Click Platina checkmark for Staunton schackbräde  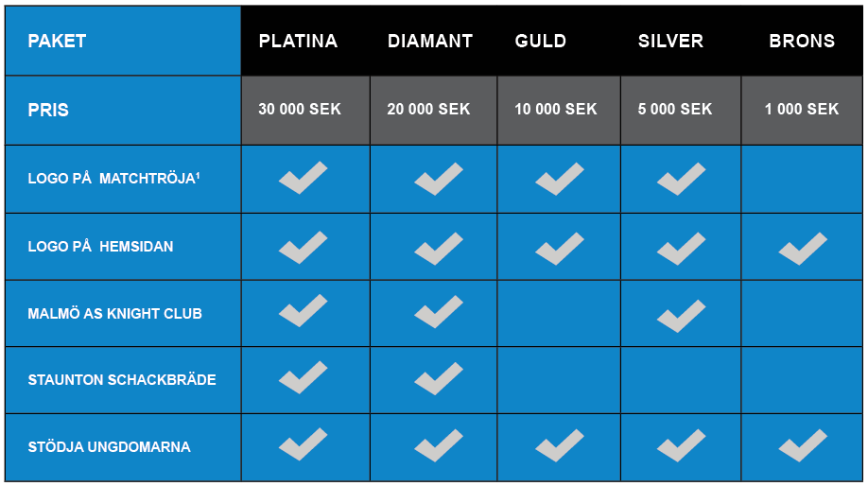coord(303,377)
